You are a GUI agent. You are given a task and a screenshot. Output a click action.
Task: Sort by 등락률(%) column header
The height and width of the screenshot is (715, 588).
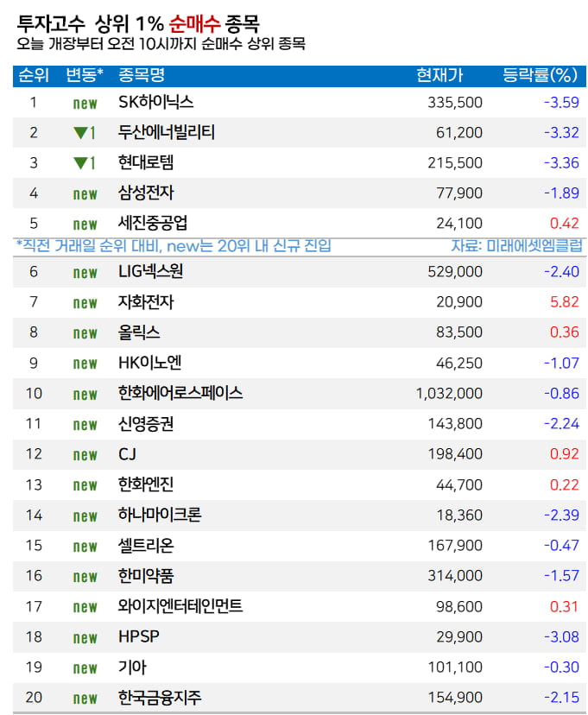tap(541, 75)
